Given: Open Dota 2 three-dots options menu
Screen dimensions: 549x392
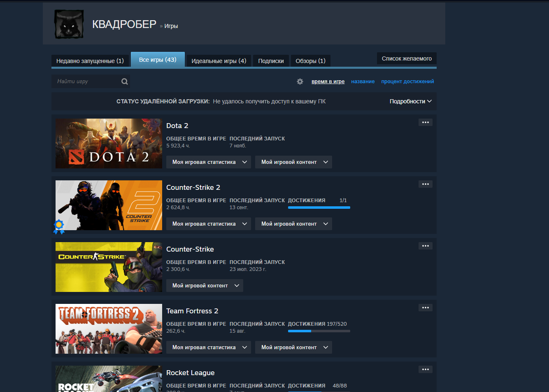Looking at the screenshot, I should [426, 122].
